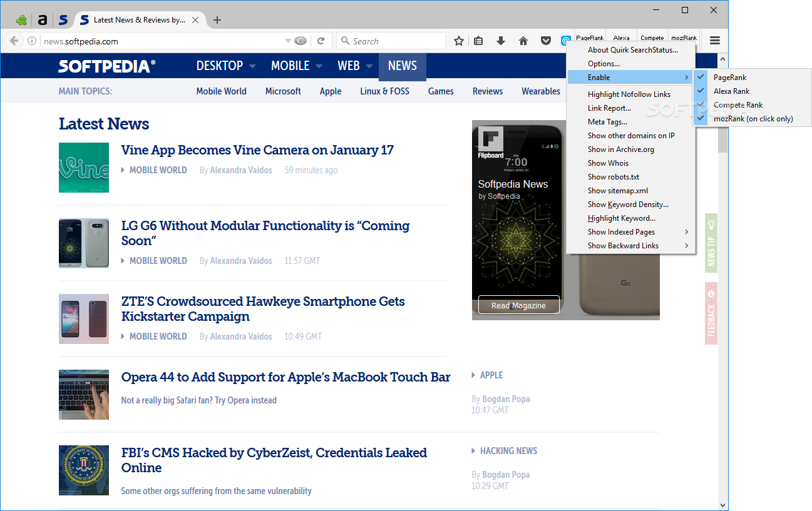Open the News Tip side tab

(x=711, y=243)
